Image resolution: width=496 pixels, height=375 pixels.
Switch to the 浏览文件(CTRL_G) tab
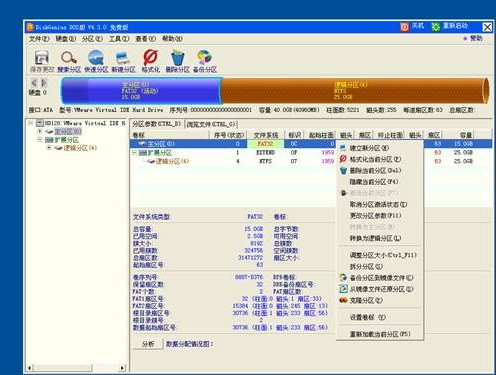pyautogui.click(x=211, y=124)
